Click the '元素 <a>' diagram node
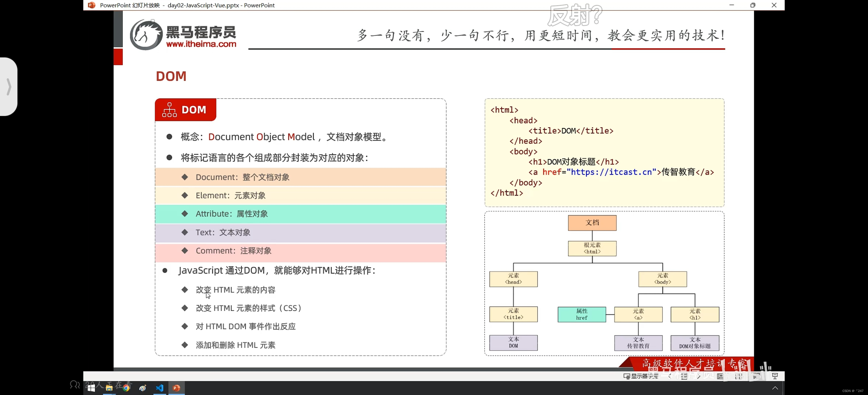The width and height of the screenshot is (868, 395). click(x=638, y=314)
